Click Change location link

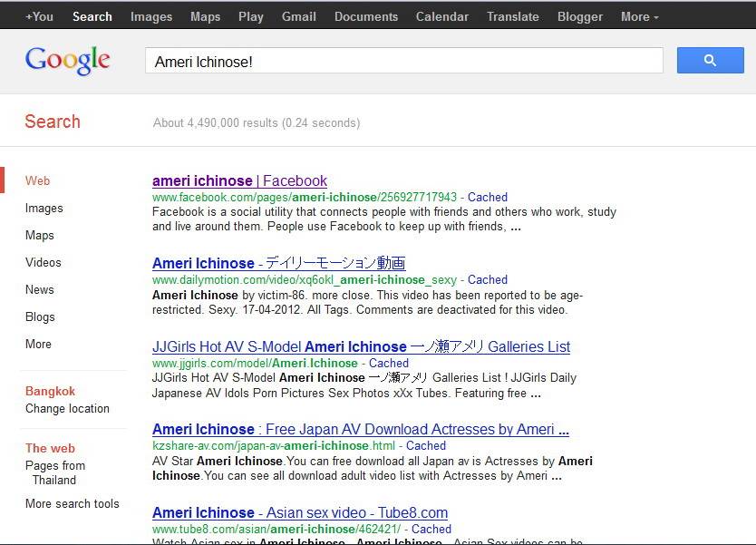pos(67,408)
